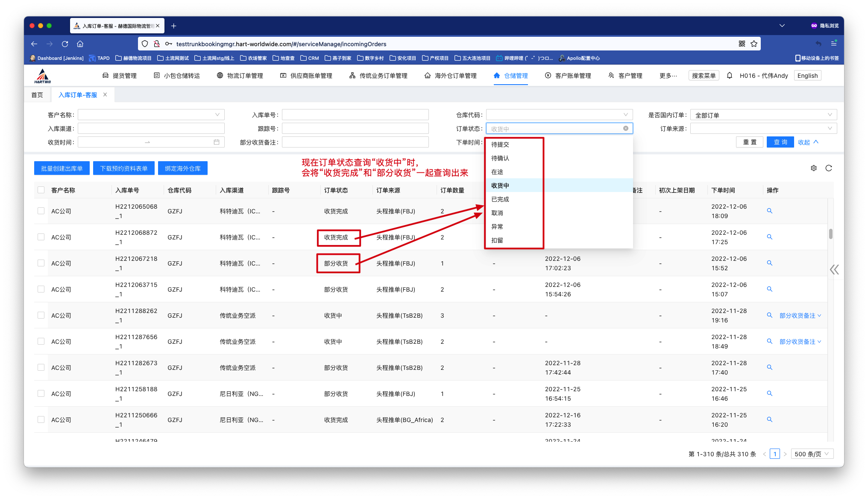The width and height of the screenshot is (868, 499).
Task: Open the 500 条/页 page size dropdown
Action: pos(812,454)
